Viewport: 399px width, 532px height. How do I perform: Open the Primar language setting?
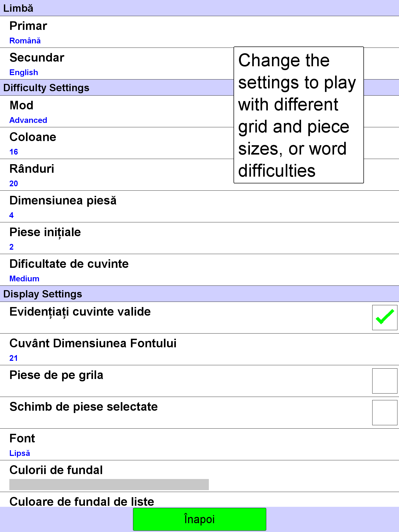click(199, 32)
